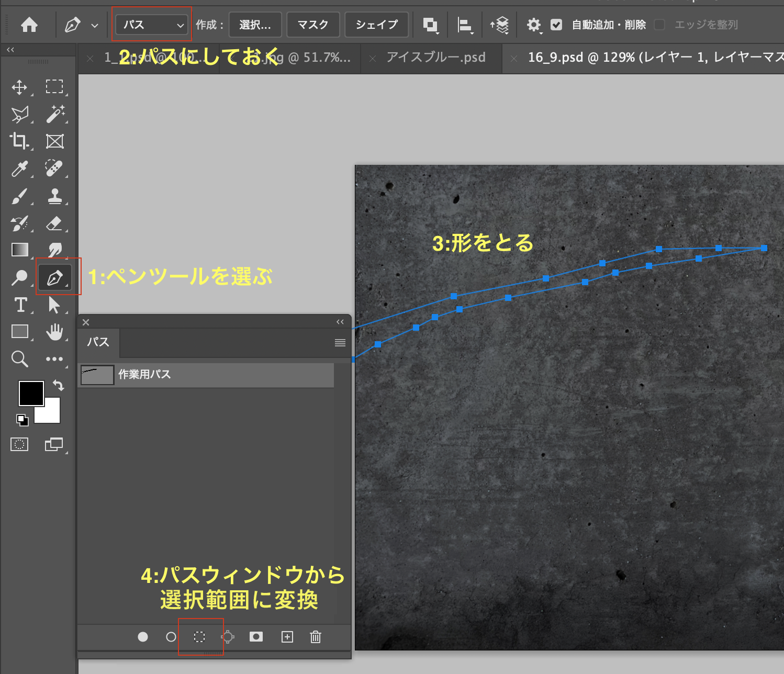Select the Eraser tool
The image size is (784, 674).
click(x=54, y=223)
